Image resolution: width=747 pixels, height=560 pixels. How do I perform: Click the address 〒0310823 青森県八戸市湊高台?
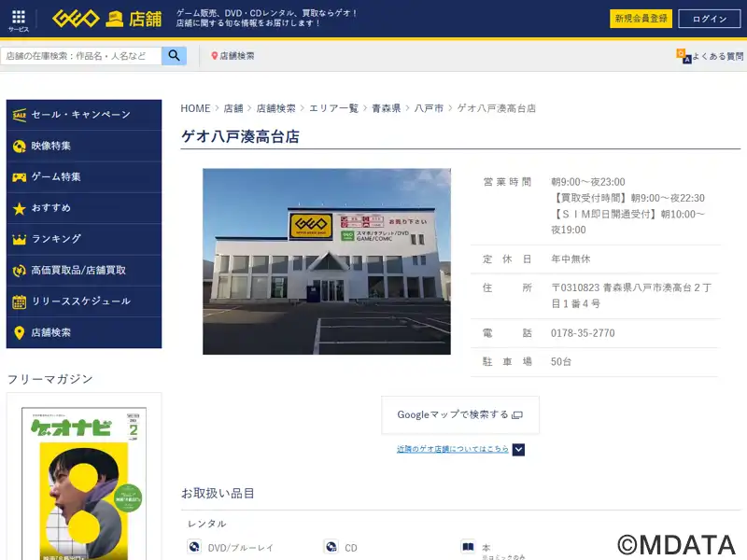(x=631, y=296)
